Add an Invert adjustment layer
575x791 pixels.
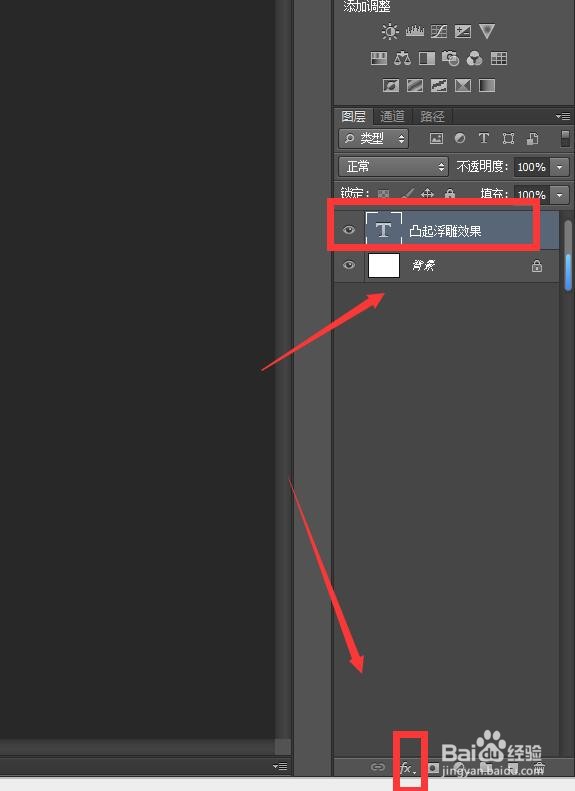pyautogui.click(x=390, y=85)
